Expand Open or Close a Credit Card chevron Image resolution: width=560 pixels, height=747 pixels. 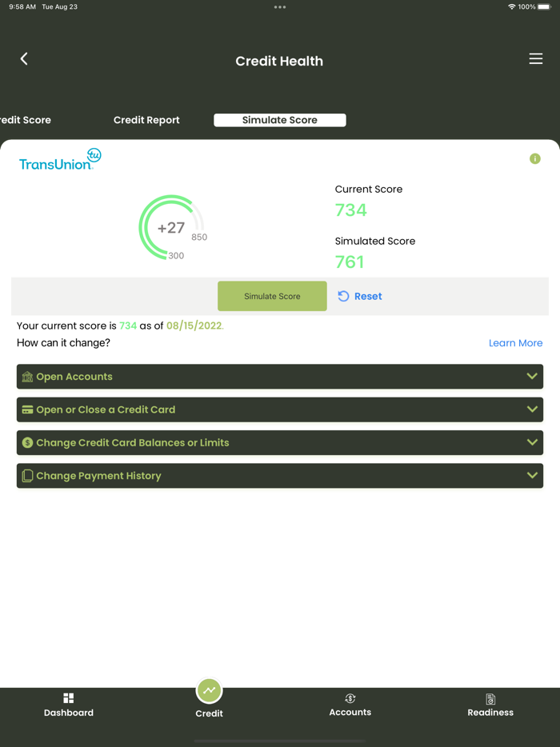point(532,409)
